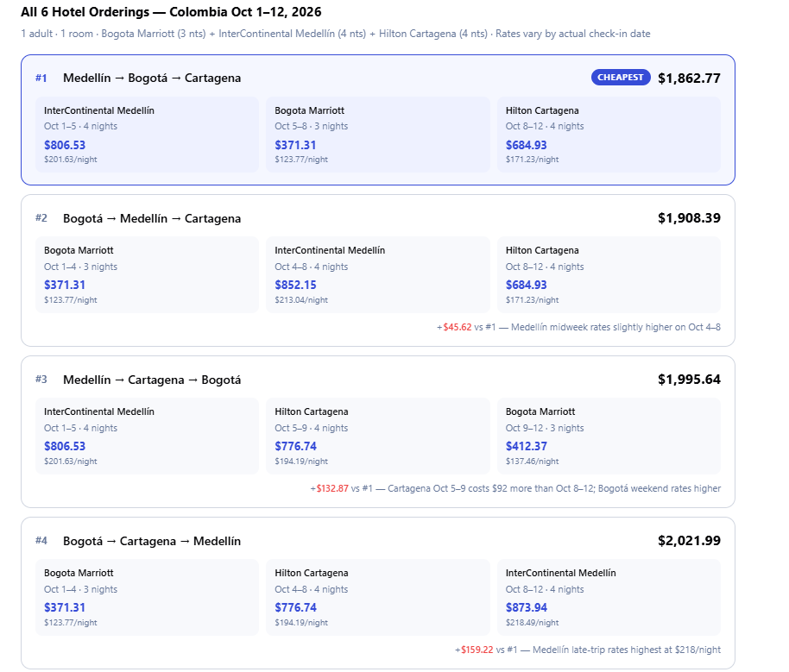Select InterContinental Medellín Oct 8–12 dates
The image size is (789, 672).
click(x=545, y=589)
